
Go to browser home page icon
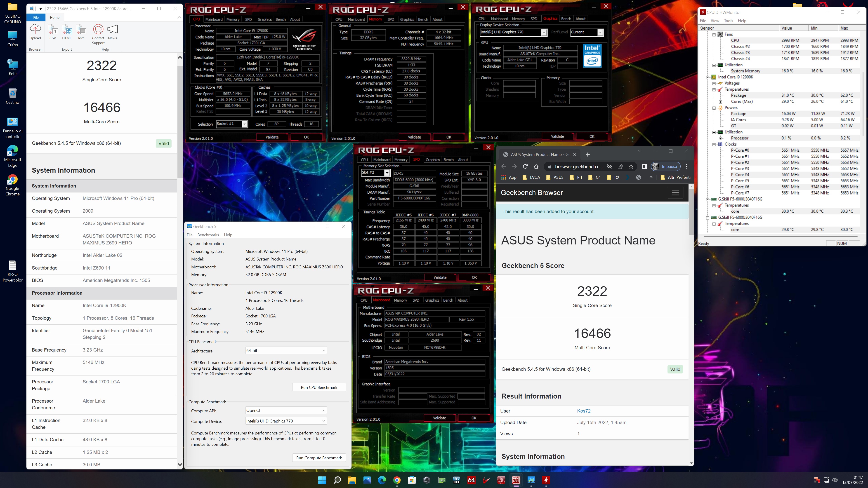click(536, 166)
